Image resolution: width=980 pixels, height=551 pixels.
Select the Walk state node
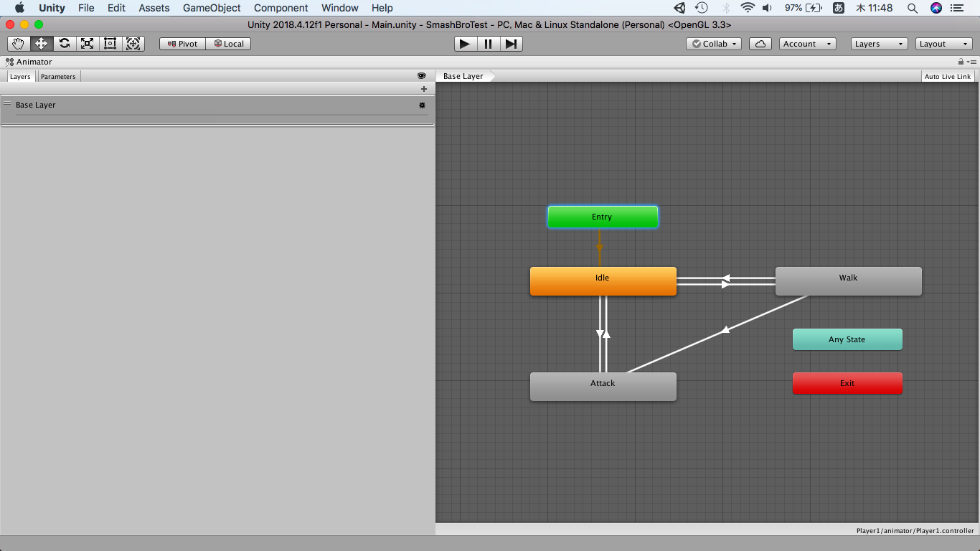point(849,281)
